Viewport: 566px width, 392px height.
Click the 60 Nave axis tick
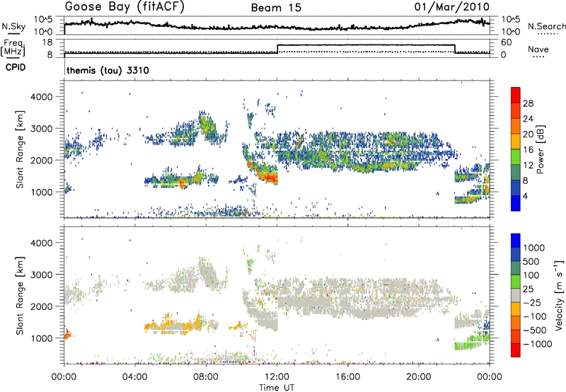(507, 42)
